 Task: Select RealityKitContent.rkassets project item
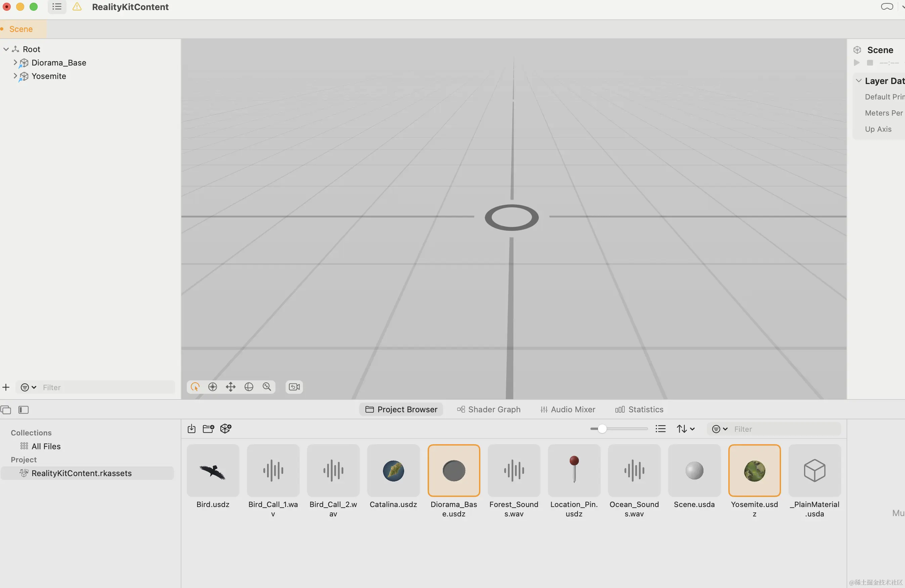coord(87,473)
